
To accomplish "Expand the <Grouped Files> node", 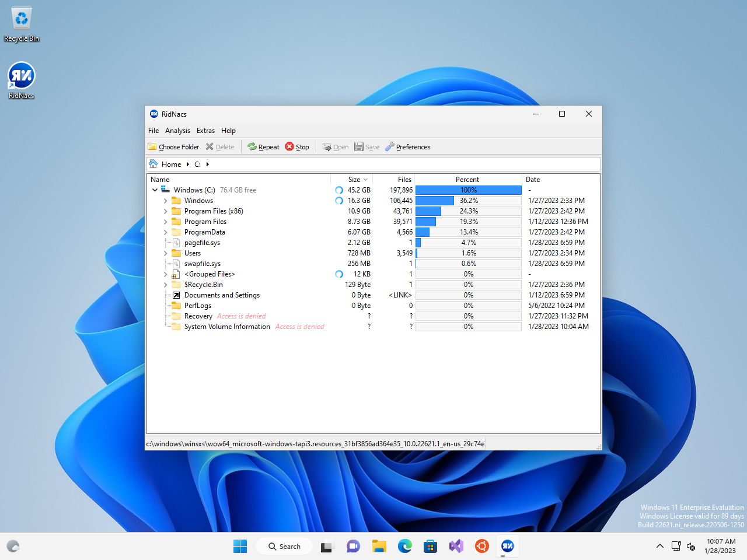I will click(x=165, y=274).
